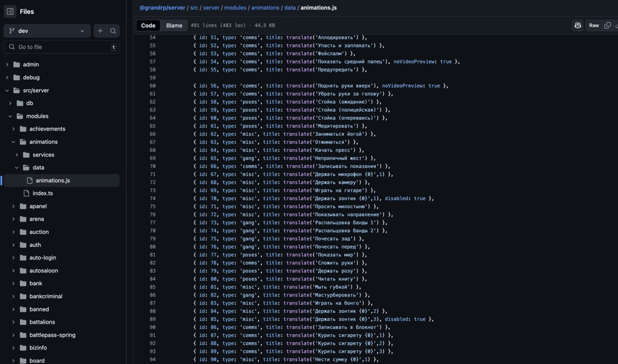Click 'Записывать в блокнот' string
Screen dimensions: 618x364
click(347, 327)
